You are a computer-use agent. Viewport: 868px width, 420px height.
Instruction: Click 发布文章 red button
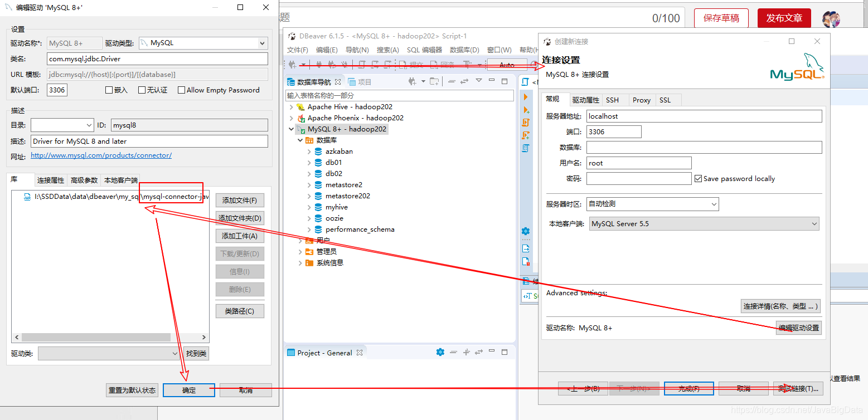click(784, 18)
